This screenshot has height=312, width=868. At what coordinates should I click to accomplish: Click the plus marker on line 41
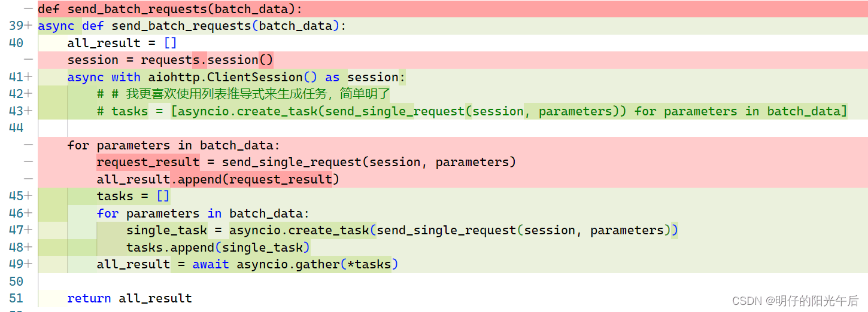pyautogui.click(x=28, y=77)
